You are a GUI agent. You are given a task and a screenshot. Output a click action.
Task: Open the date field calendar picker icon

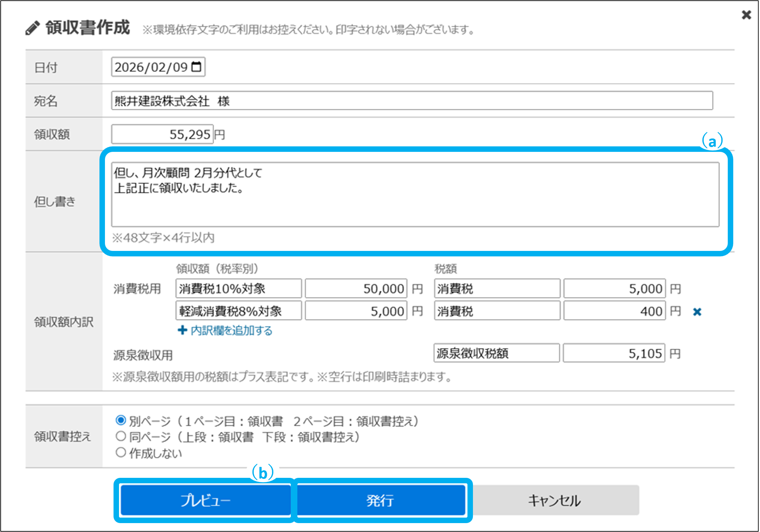197,67
